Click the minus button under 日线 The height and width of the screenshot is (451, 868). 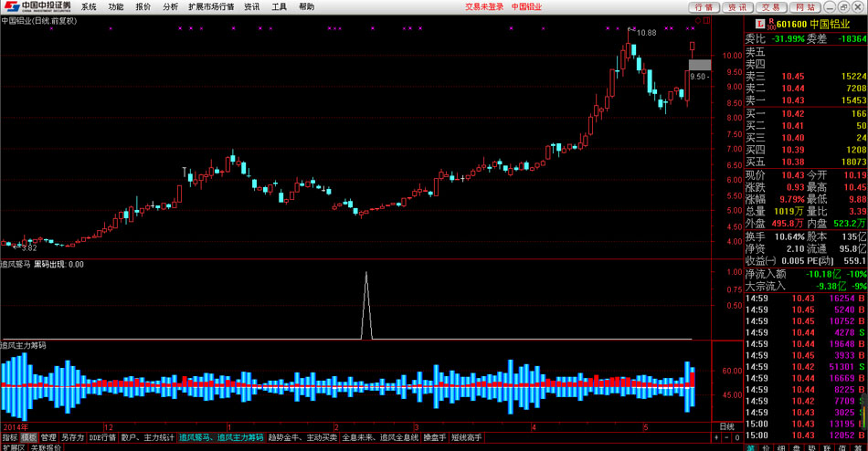tap(727, 437)
